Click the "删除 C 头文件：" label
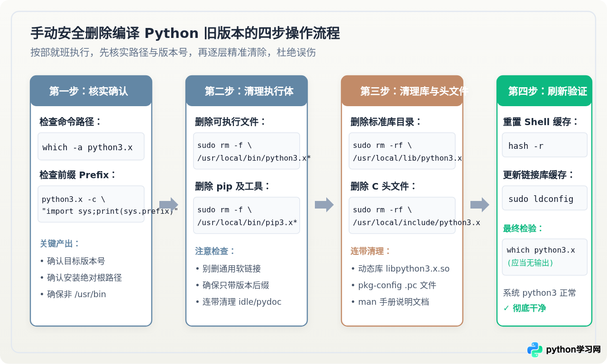The height and width of the screenshot is (364, 607). point(384,186)
